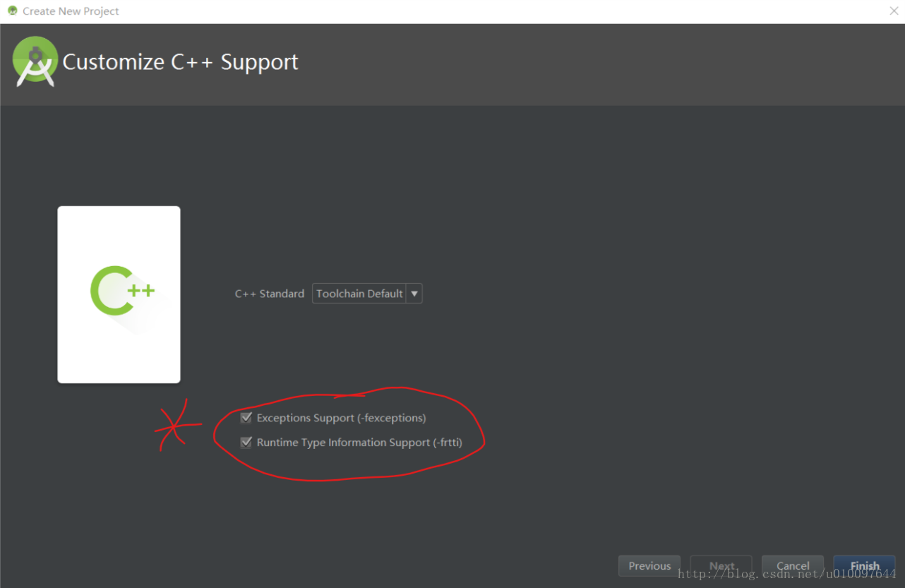Click Finish to create the project
This screenshot has height=588, width=905.
tap(865, 566)
